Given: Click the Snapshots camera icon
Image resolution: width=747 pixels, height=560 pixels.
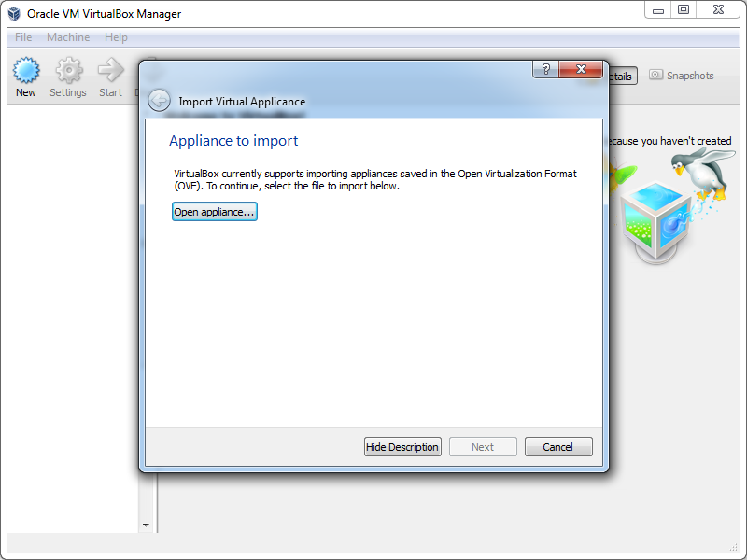Looking at the screenshot, I should 655,75.
